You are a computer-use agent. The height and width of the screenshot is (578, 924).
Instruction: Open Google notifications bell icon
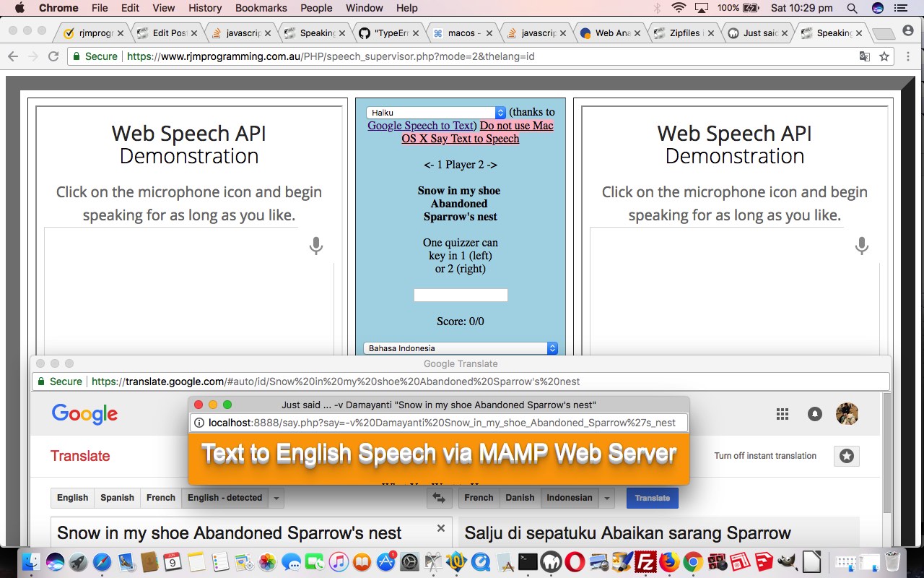pos(815,414)
